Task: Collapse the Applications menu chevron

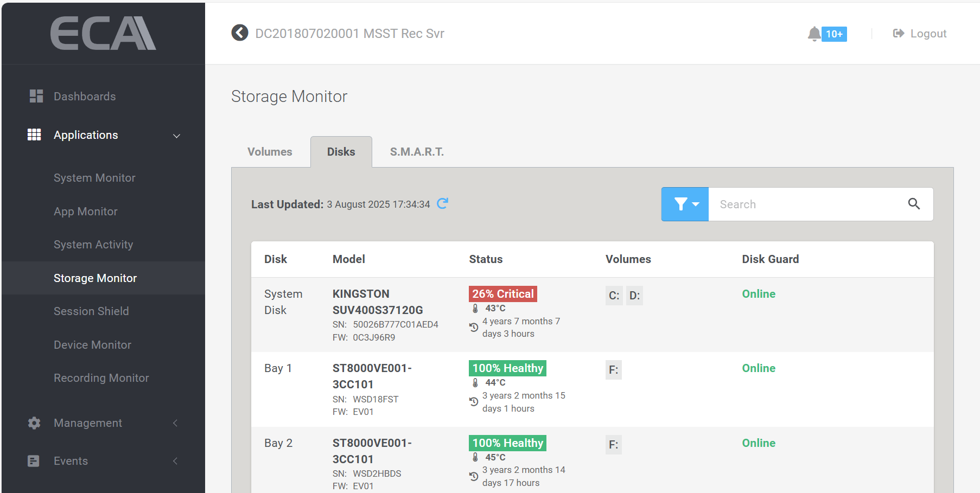Action: coord(176,136)
